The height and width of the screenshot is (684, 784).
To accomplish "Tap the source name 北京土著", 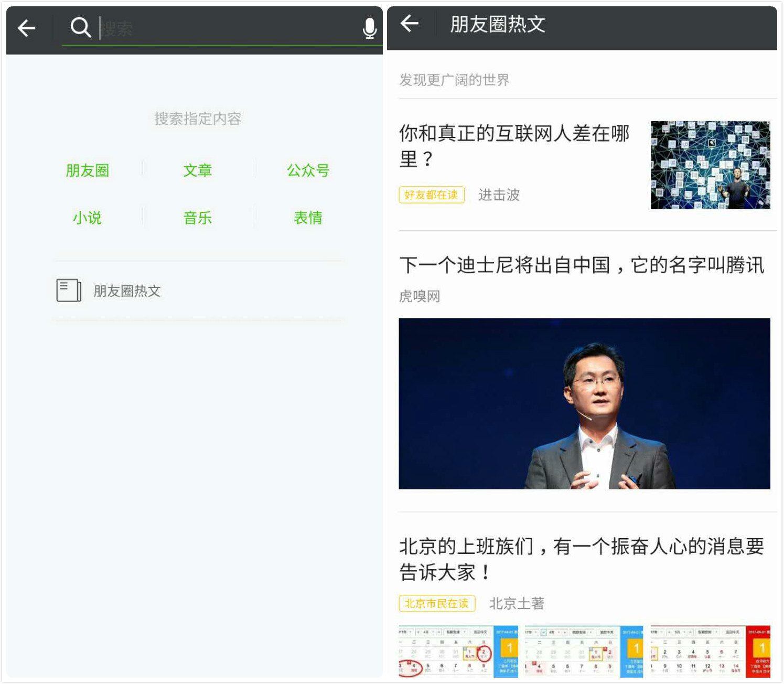I will pos(517,603).
